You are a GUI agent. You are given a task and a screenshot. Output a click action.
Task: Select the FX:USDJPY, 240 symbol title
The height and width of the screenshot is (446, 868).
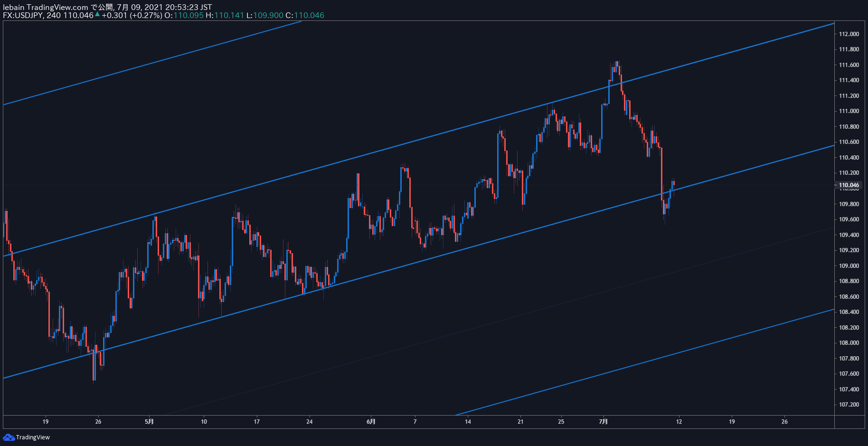point(32,15)
